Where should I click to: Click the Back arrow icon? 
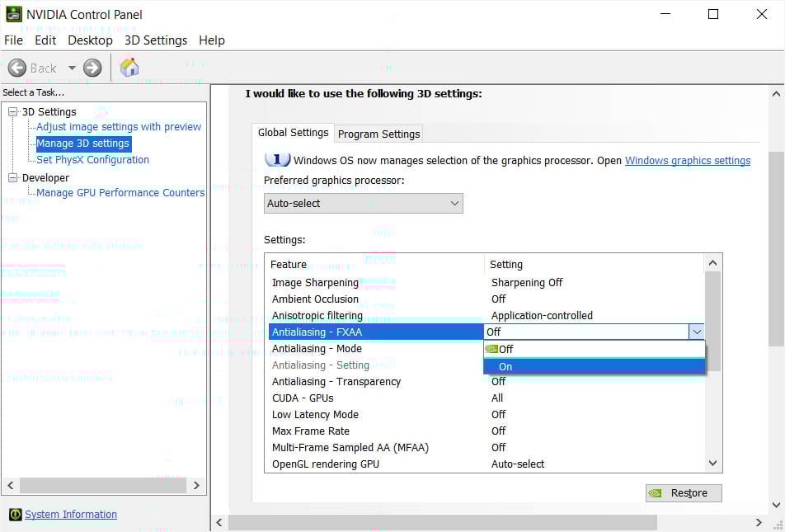click(x=17, y=68)
